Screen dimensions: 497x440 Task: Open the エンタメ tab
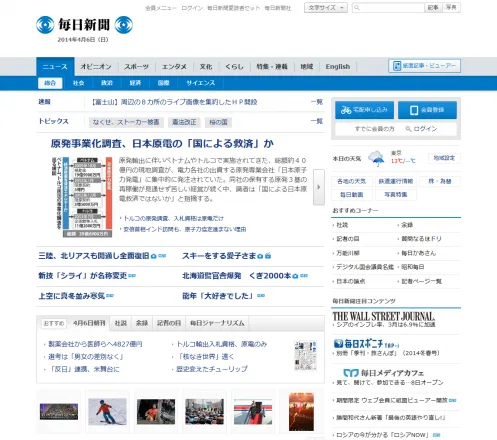coord(174,67)
